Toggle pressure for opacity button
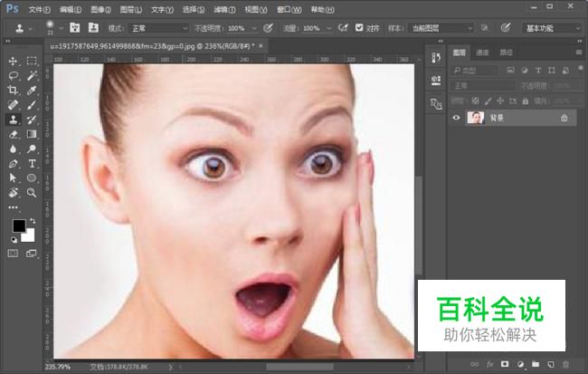The width and height of the screenshot is (588, 374). coord(268,28)
